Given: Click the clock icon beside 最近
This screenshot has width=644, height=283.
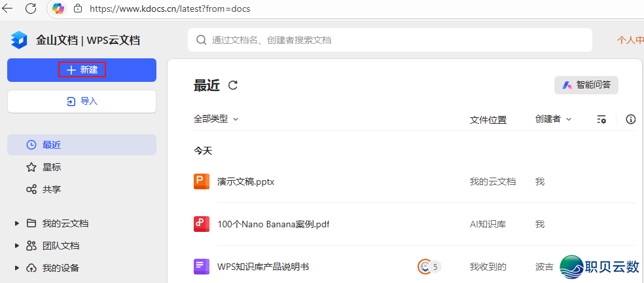Looking at the screenshot, I should pyautogui.click(x=31, y=145).
